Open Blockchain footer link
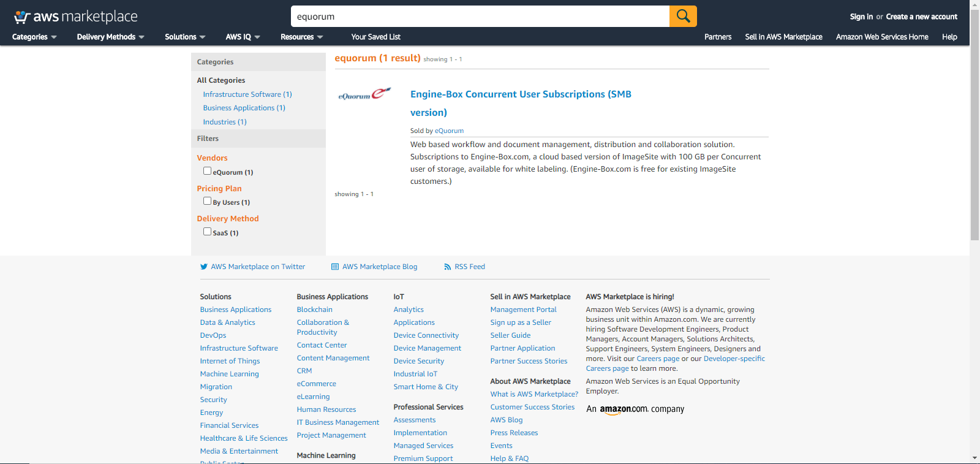 coord(315,310)
